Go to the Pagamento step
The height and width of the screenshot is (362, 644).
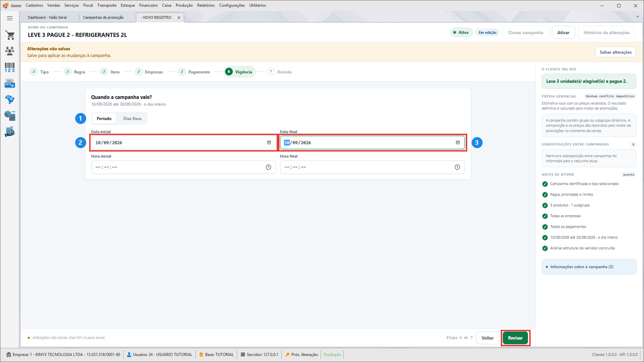tap(194, 72)
